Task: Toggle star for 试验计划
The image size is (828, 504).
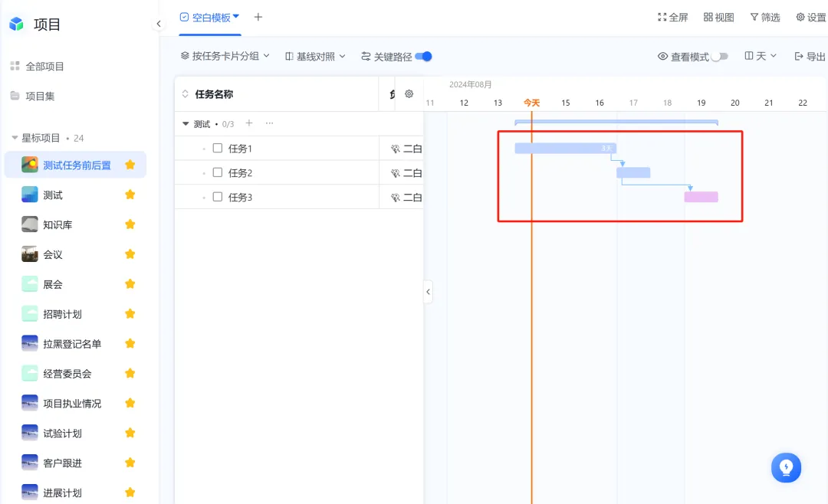Action: (130, 434)
